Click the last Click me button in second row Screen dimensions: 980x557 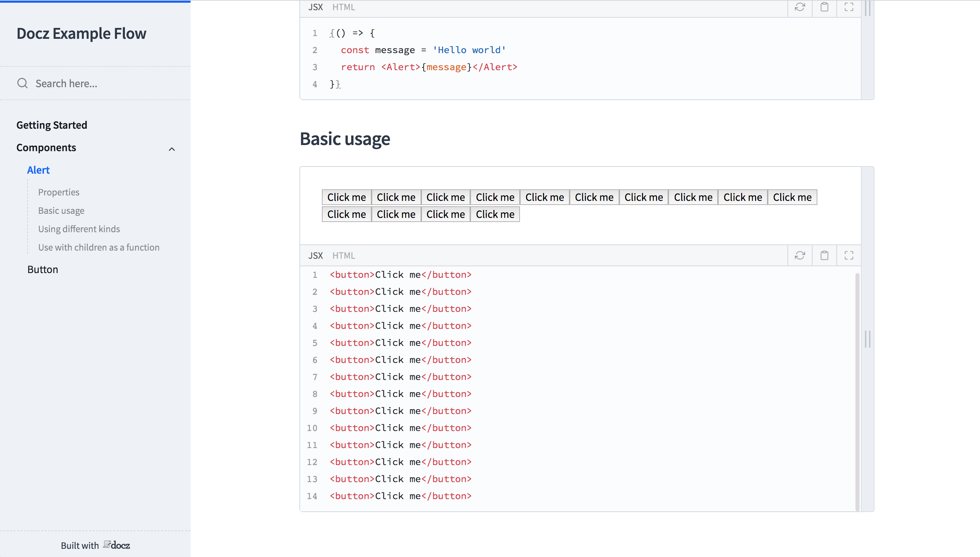pyautogui.click(x=494, y=214)
